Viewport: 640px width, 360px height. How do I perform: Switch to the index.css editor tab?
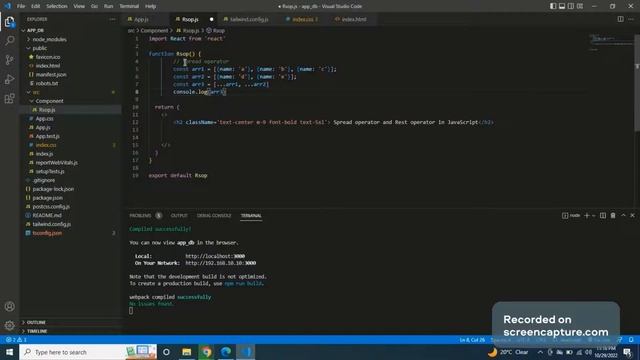[x=302, y=19]
